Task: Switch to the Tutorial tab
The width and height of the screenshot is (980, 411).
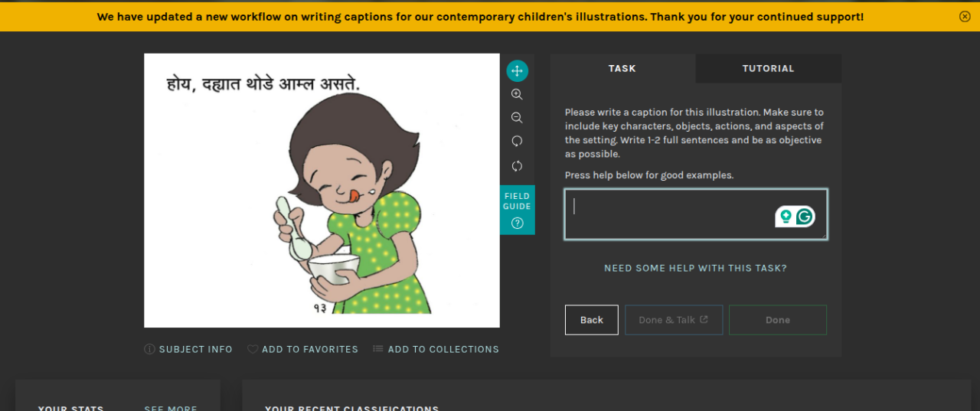Action: [x=768, y=68]
